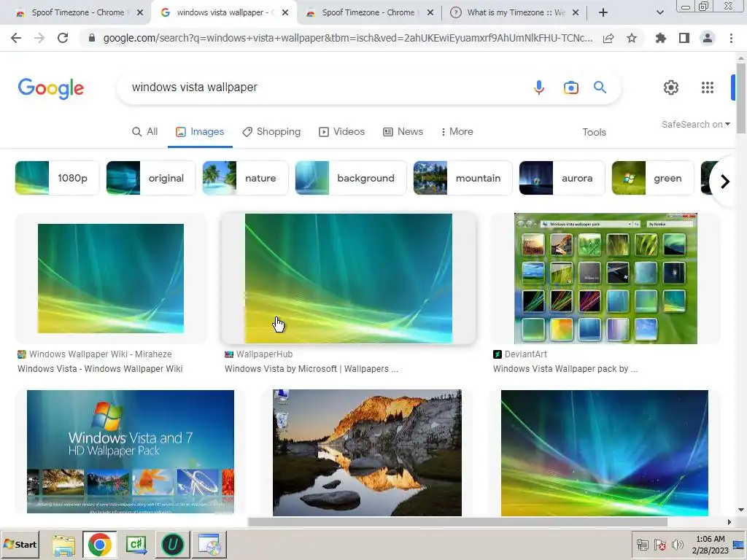Go back with the browser back arrow
The image size is (747, 560).
(16, 38)
